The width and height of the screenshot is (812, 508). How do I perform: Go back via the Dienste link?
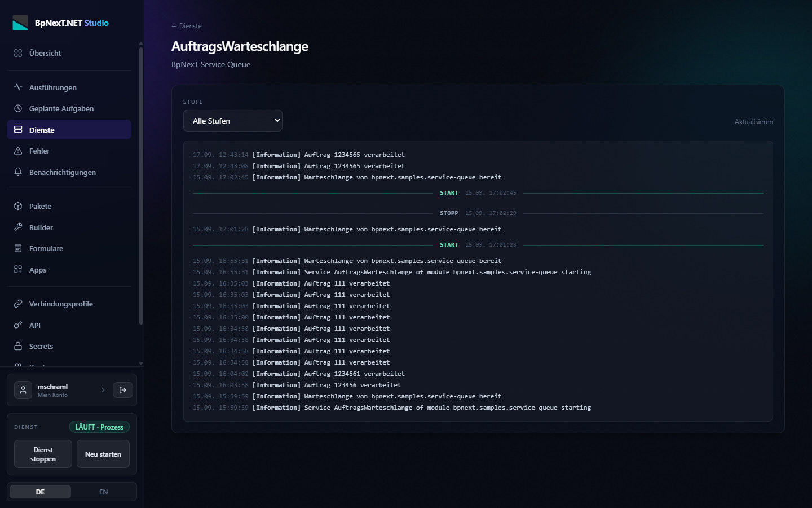(x=187, y=26)
